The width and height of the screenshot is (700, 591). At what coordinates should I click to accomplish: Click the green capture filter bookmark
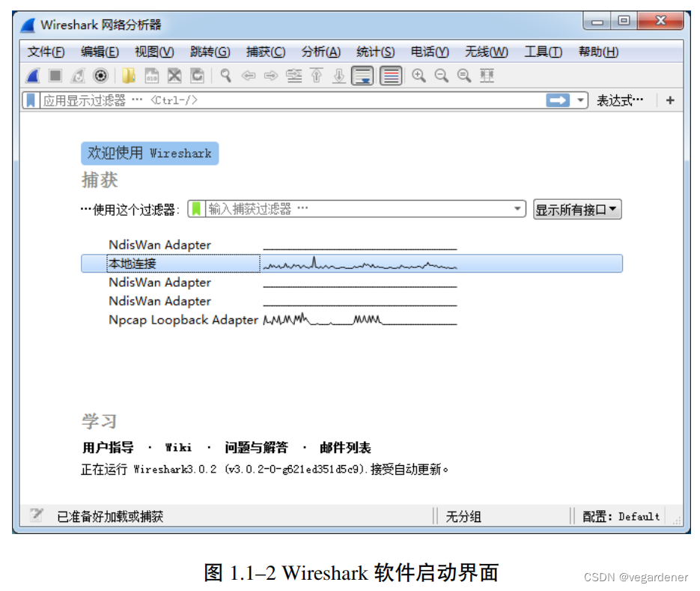[x=196, y=209]
